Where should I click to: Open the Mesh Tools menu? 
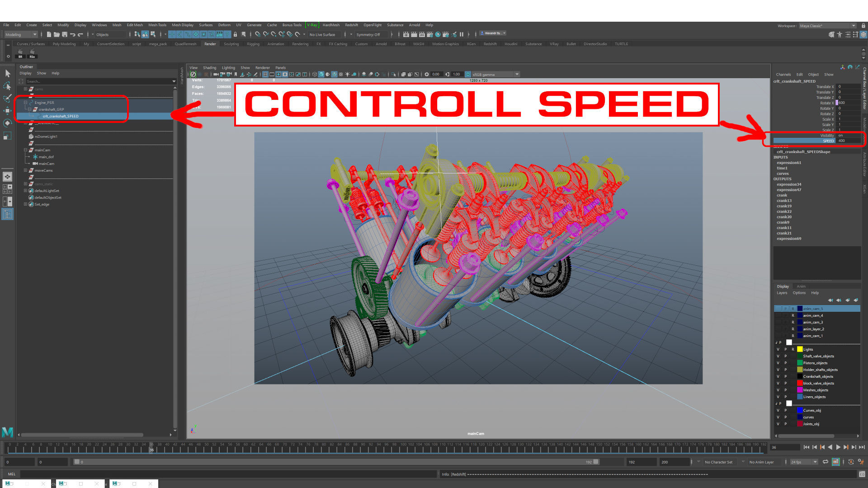coord(157,25)
